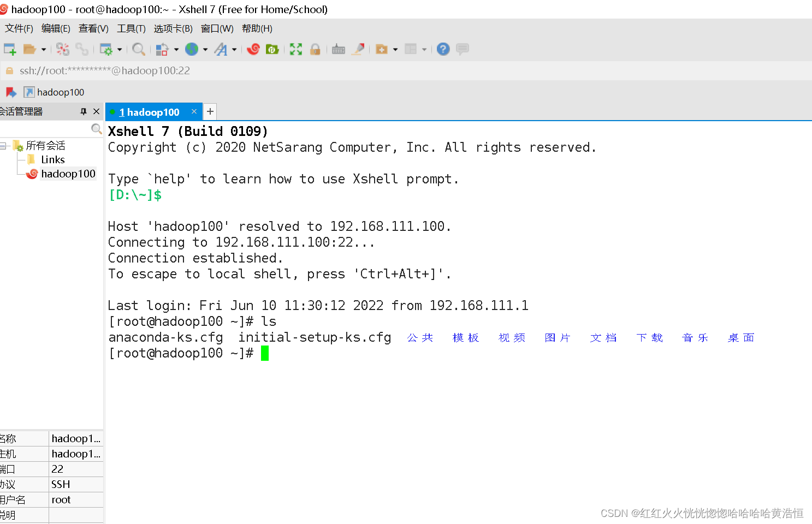Click the SSH protocol value cell

click(76, 484)
